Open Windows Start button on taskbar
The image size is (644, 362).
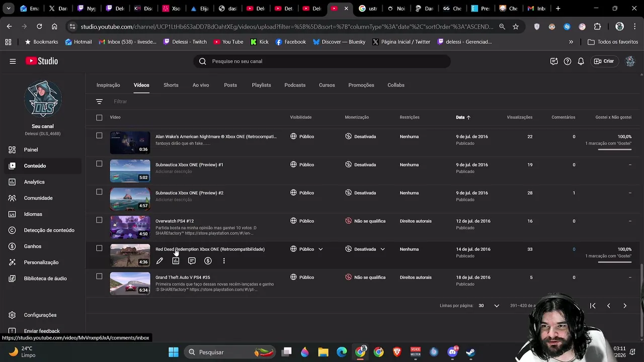click(x=174, y=352)
